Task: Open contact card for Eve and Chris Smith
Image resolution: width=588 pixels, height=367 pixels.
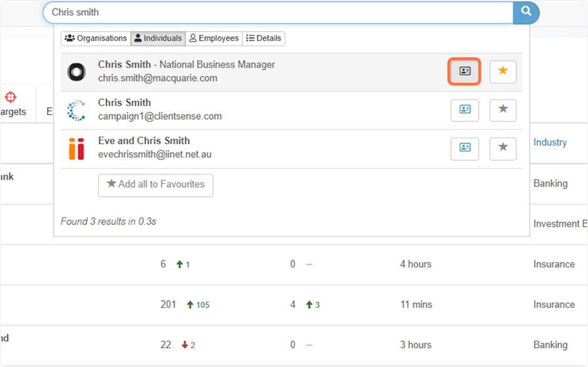Action: [465, 148]
